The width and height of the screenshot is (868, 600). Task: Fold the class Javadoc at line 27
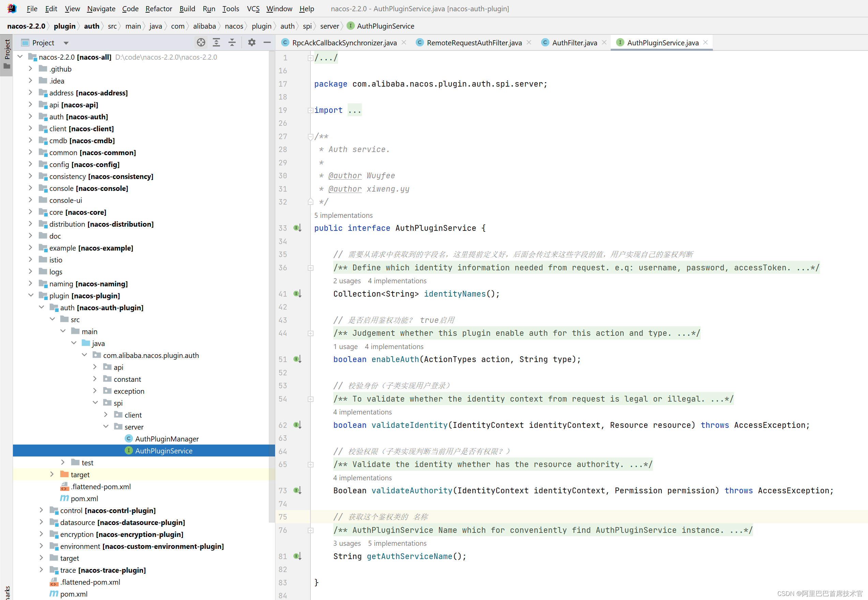(310, 136)
